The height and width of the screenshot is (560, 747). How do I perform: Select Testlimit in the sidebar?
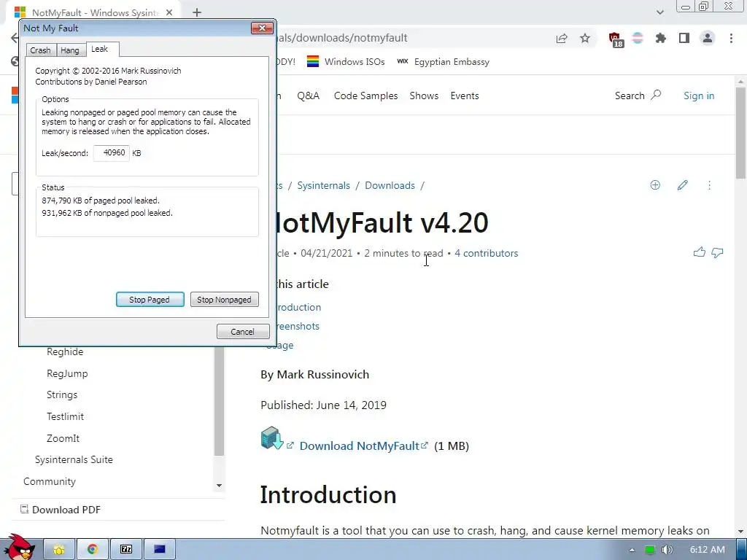point(65,416)
